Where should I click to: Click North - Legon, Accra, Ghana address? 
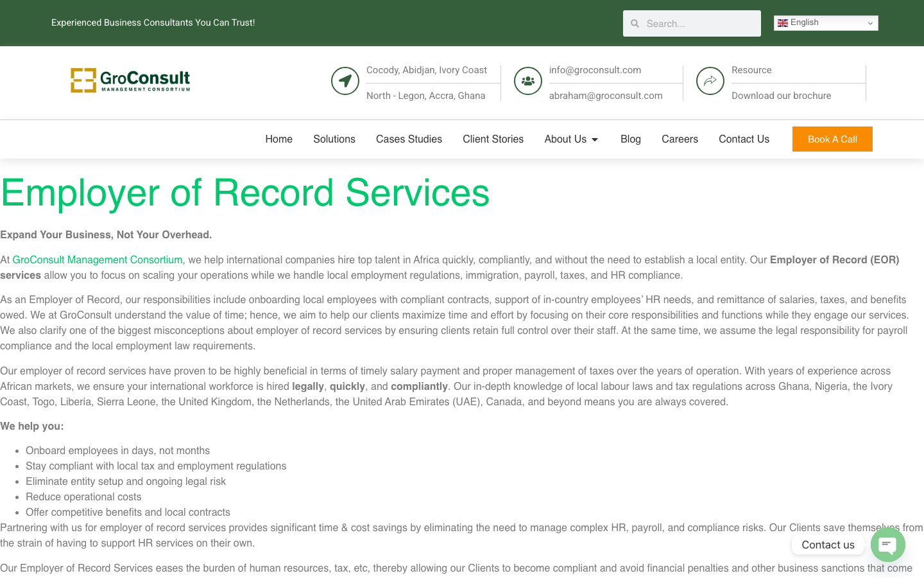pyautogui.click(x=425, y=96)
